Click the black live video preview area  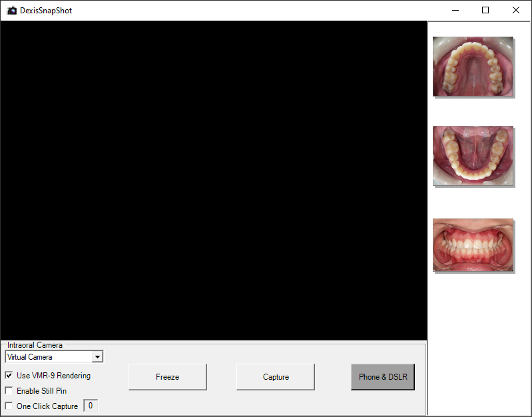[x=214, y=181]
